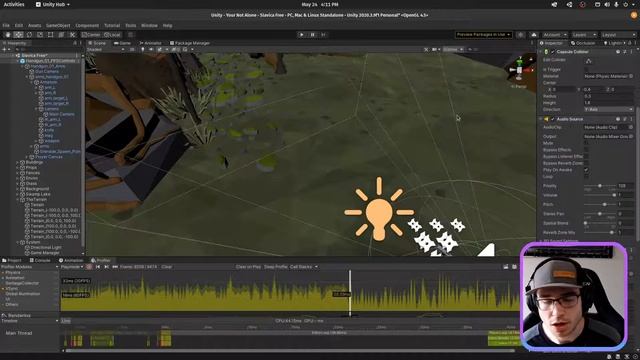
Task: Open the Playmode dropdown in Profiler
Action: tap(72, 267)
